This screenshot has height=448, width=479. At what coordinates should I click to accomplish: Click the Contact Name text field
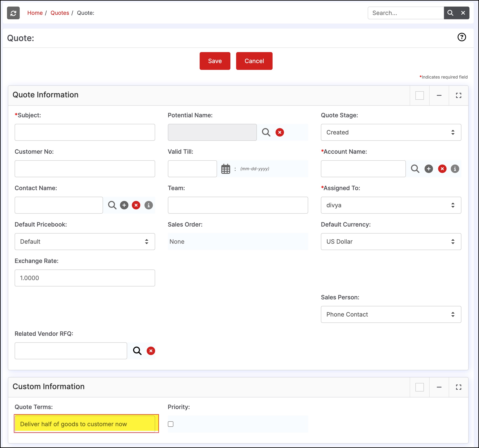[x=58, y=205]
